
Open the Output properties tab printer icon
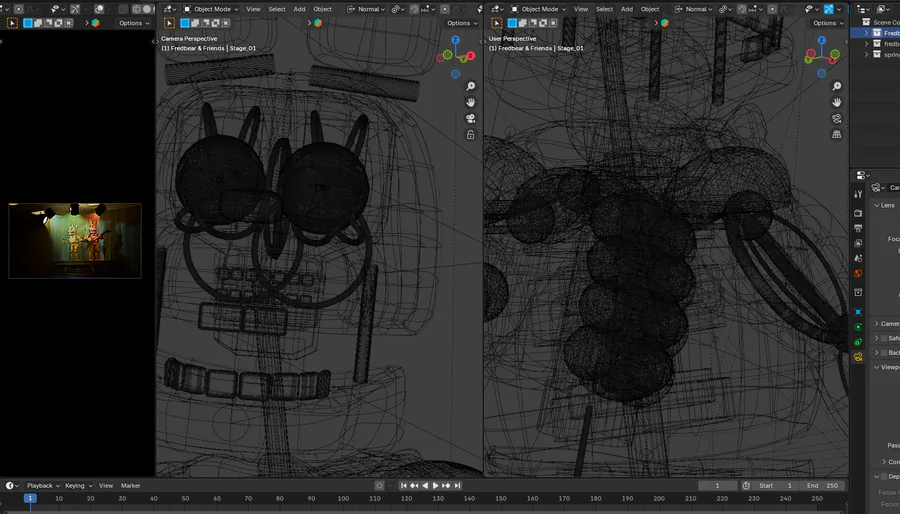(x=858, y=228)
